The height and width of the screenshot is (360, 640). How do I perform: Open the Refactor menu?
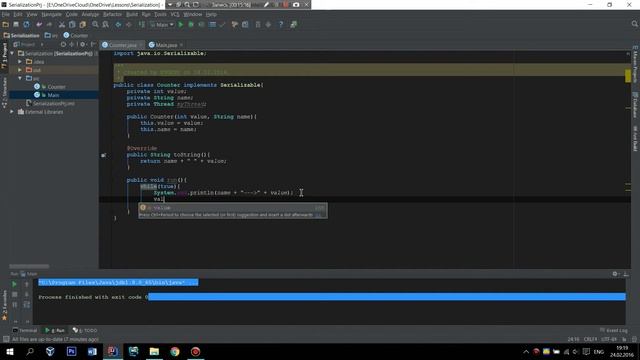coord(112,14)
